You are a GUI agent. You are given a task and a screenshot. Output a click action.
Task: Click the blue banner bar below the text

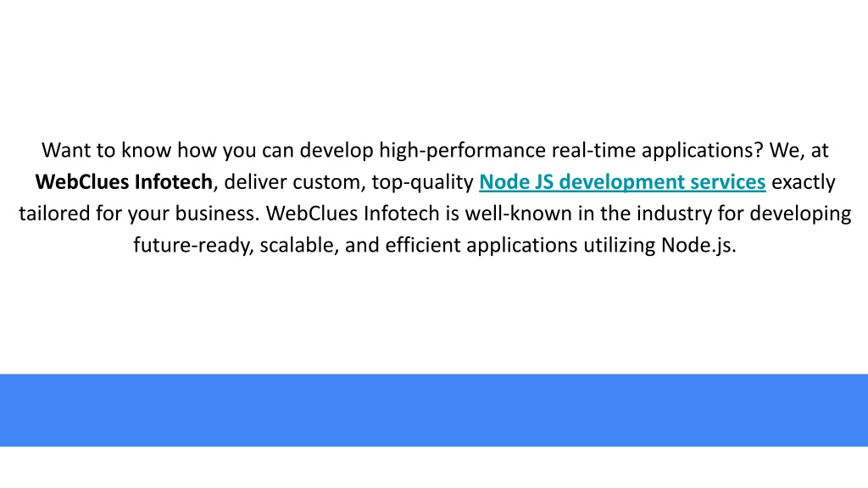434,410
